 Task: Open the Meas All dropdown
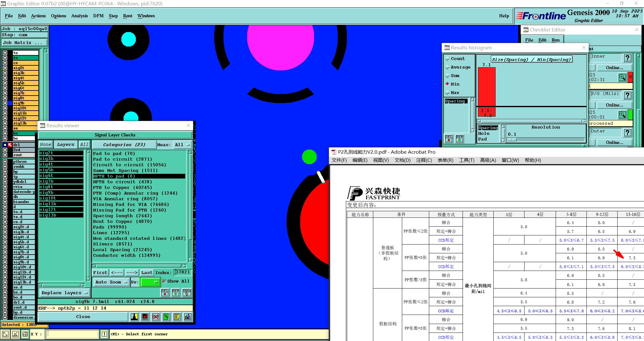(x=182, y=145)
